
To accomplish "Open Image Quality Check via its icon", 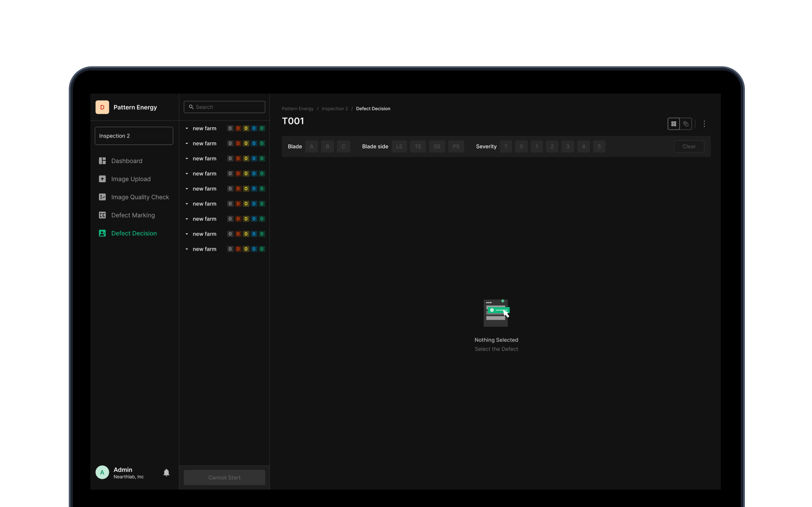I will [102, 197].
